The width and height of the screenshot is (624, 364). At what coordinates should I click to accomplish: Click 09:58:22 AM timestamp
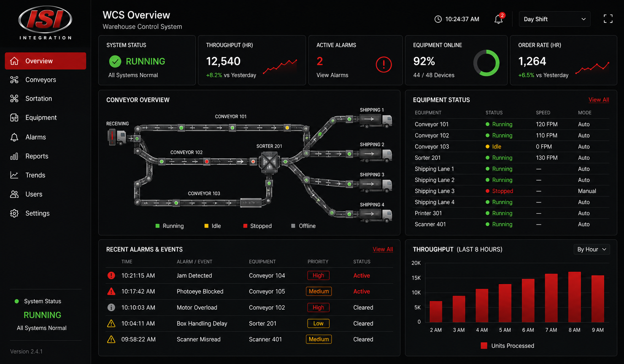click(138, 339)
